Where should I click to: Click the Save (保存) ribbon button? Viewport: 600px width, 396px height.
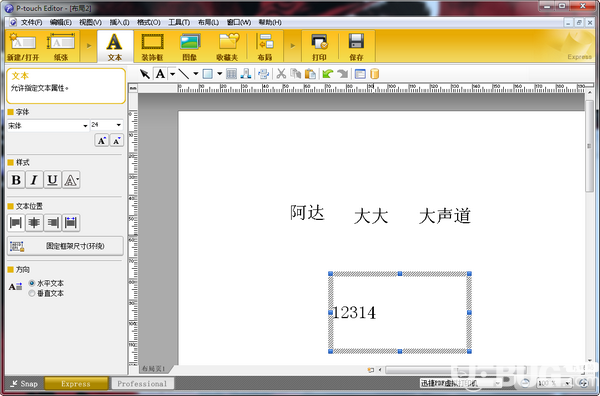[356, 47]
